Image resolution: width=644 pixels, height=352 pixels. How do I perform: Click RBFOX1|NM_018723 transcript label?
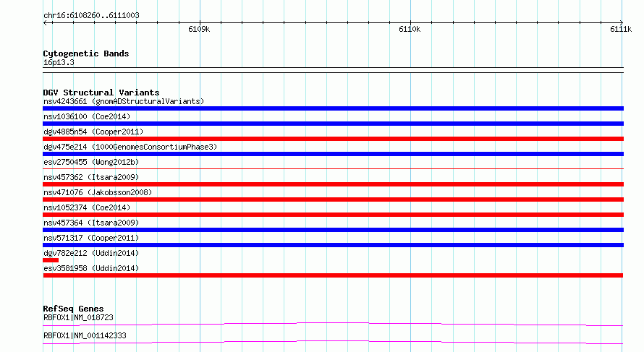click(78, 317)
